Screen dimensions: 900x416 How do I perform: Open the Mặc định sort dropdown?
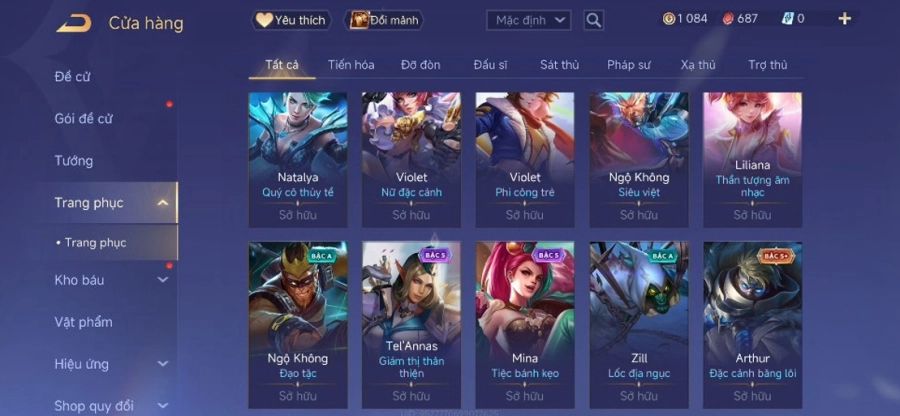pos(529,21)
